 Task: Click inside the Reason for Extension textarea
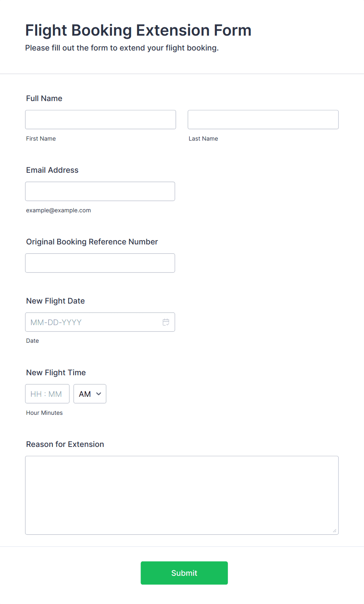click(182, 495)
